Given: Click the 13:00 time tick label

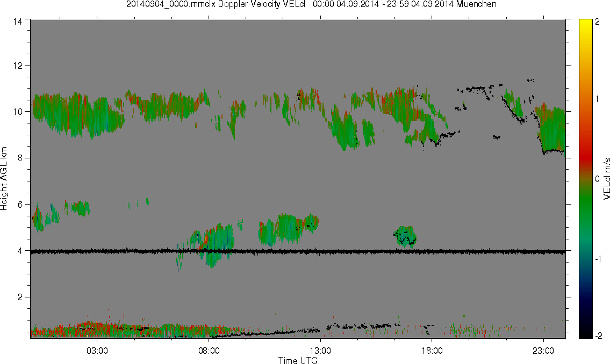Looking at the screenshot, I should pos(320,351).
